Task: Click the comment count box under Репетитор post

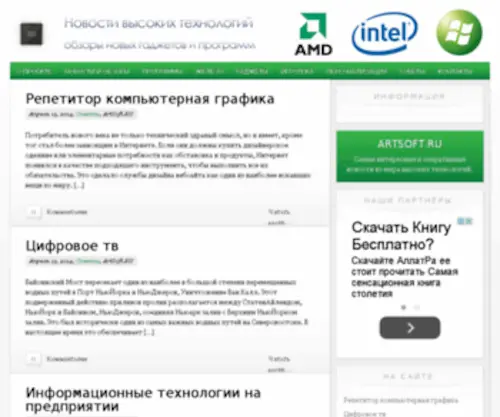Action: [34, 212]
